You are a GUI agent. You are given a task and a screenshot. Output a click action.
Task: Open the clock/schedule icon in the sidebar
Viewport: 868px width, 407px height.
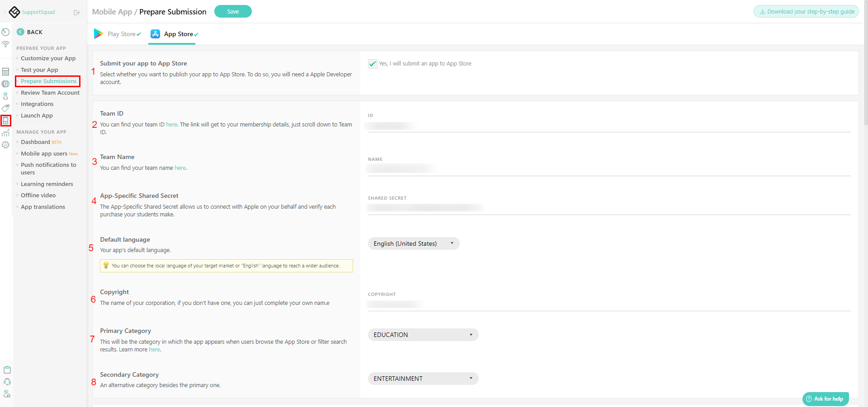tap(5, 32)
